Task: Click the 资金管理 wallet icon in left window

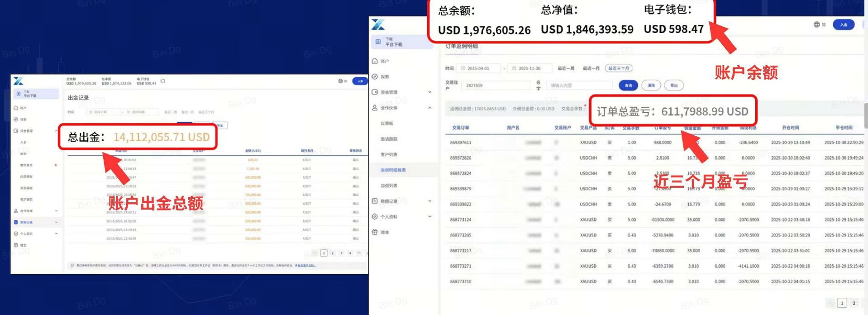Action: [16, 131]
